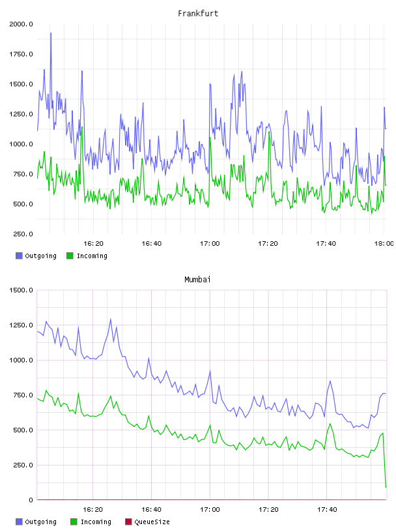Click the QueueSize label in Mumbai legend
The width and height of the screenshot is (396, 532).
click(x=152, y=522)
